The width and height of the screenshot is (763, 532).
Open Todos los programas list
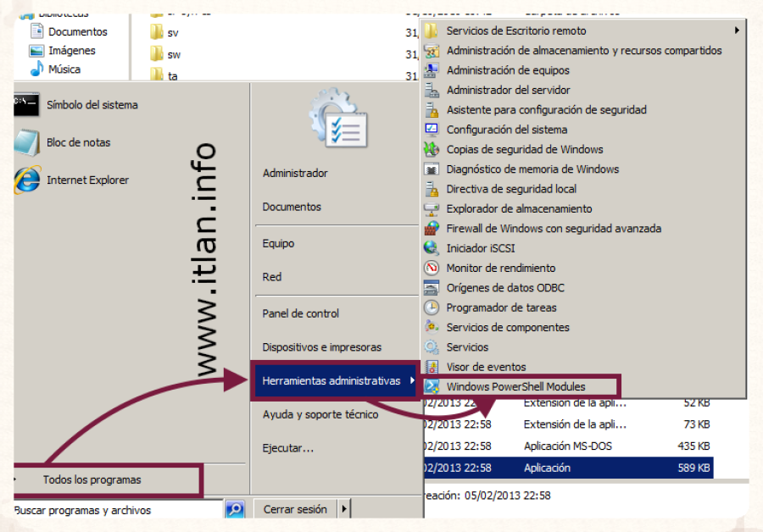click(92, 479)
